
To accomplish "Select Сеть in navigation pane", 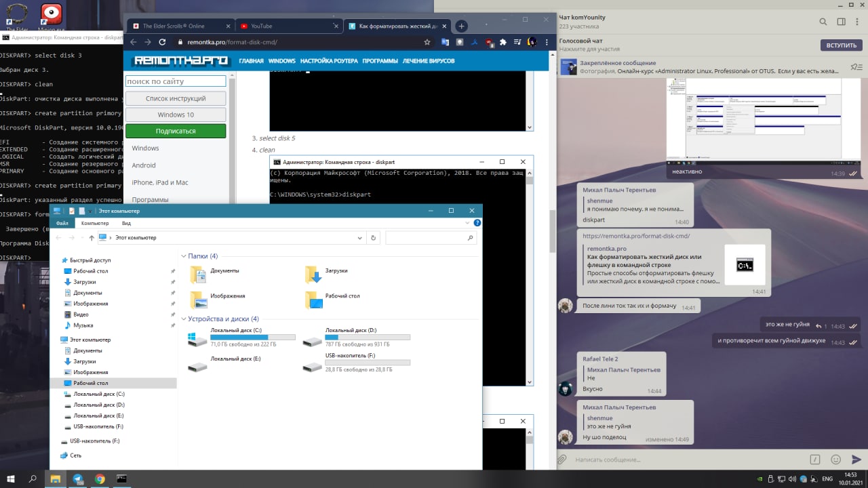I will tap(75, 455).
